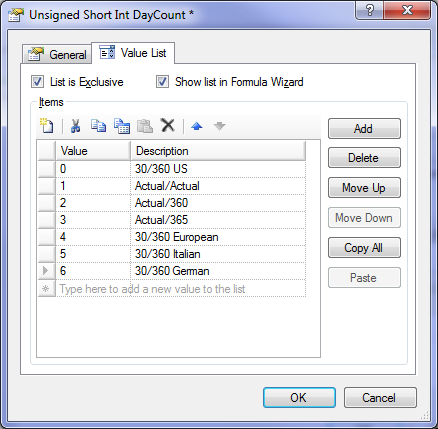The image size is (438, 429).
Task: Toggle the List is Exclusive checkbox
Action: coord(37,82)
